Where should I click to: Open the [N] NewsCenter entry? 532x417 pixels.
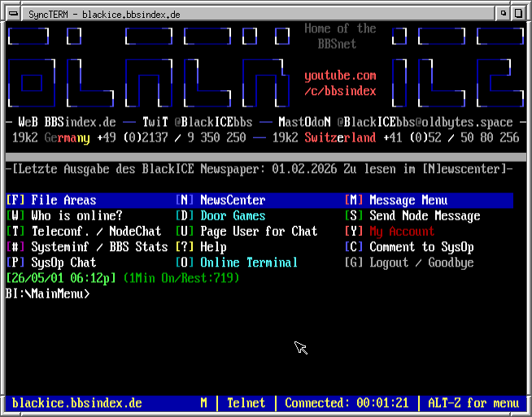pyautogui.click(x=220, y=200)
